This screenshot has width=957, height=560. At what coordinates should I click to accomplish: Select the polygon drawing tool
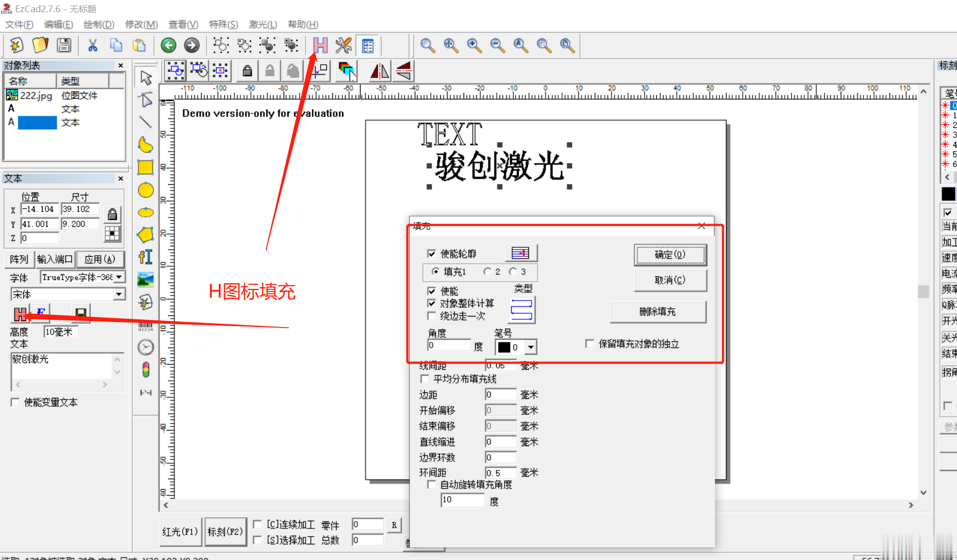coord(146,235)
